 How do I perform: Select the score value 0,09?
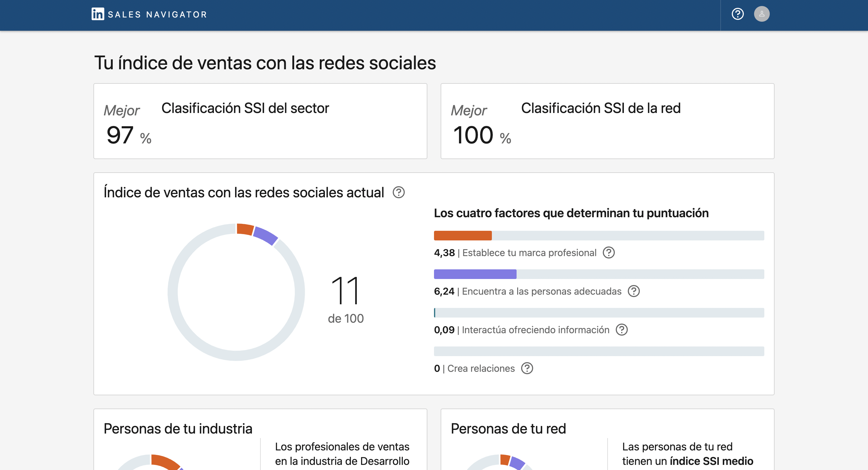[x=444, y=330]
